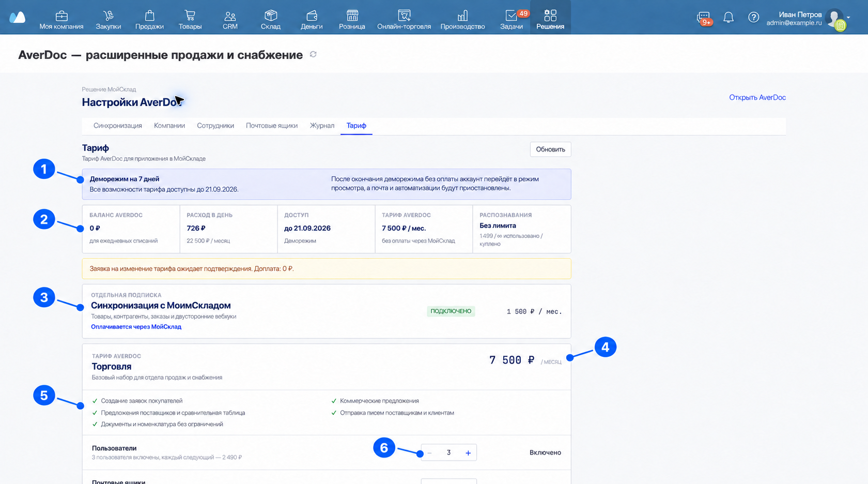Open Моя компания section
Viewport: 868px width, 484px height.
[x=61, y=20]
